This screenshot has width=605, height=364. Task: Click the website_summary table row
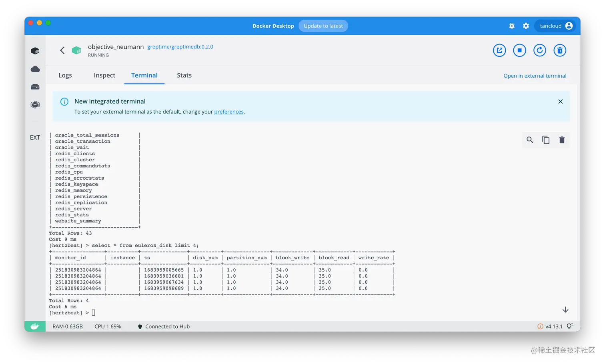78,221
